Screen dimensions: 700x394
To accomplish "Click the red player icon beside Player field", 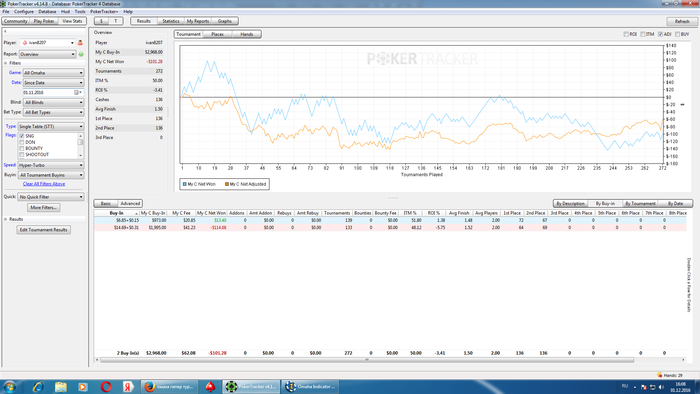I will (80, 43).
